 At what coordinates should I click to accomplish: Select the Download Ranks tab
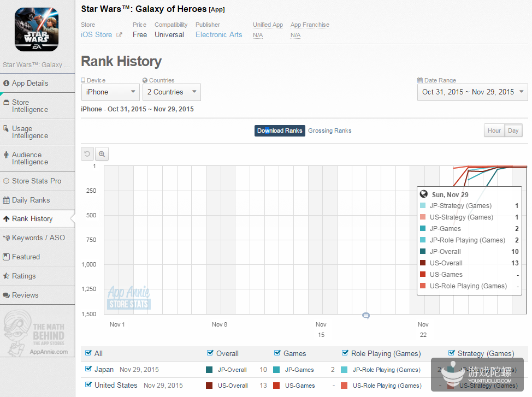(x=280, y=131)
